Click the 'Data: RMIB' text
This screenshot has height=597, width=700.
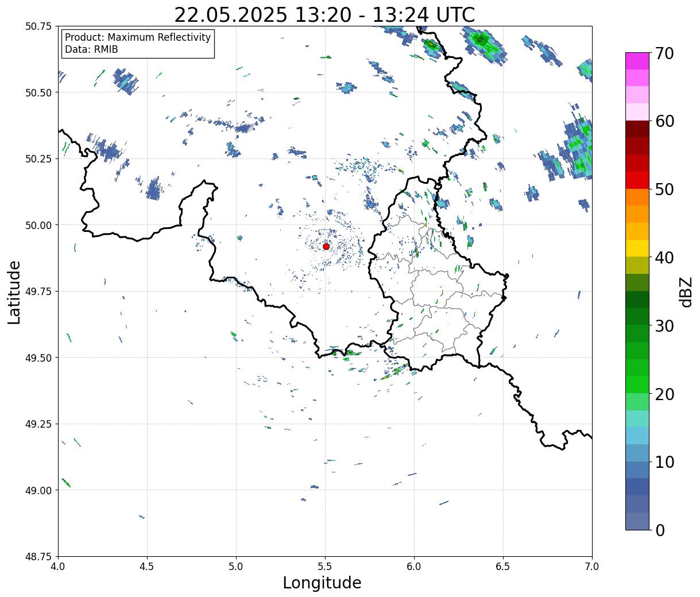pos(91,49)
